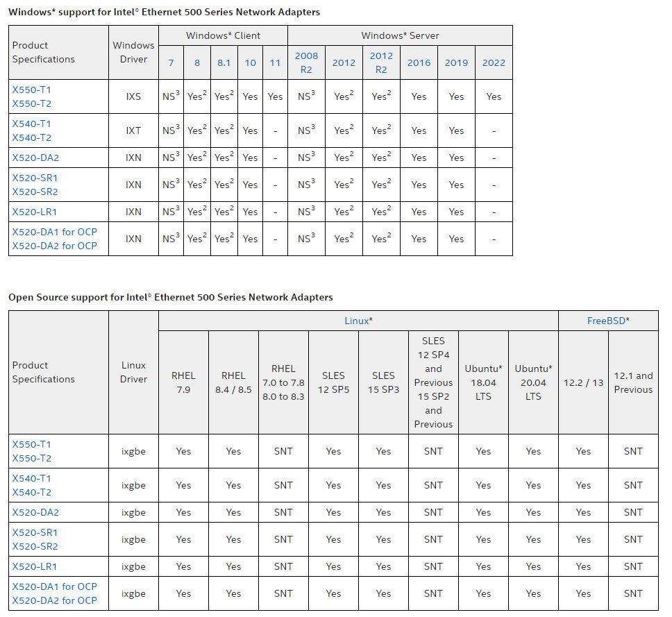Open Windows Server 2022 header link
The width and height of the screenshot is (672, 617).
(x=494, y=63)
